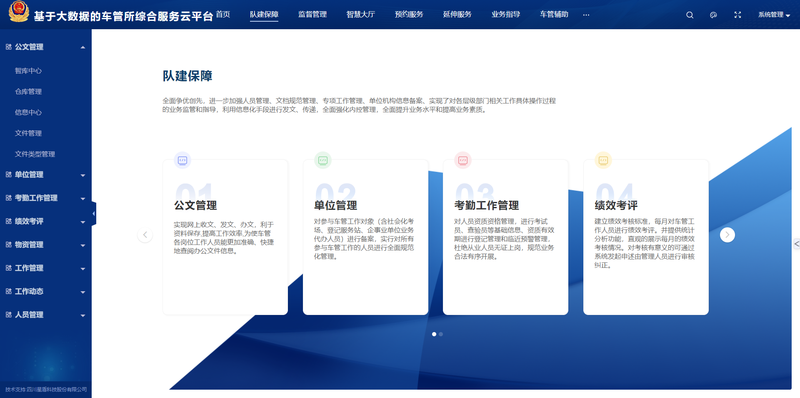Switch to 监督管理 nav tab

[x=312, y=14]
